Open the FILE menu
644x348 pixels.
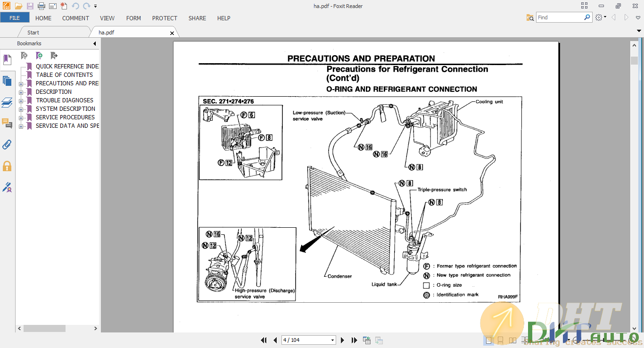15,18
